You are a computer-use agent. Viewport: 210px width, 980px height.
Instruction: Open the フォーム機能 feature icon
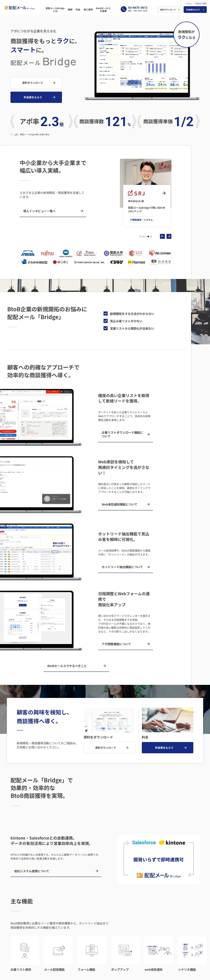pos(92,950)
